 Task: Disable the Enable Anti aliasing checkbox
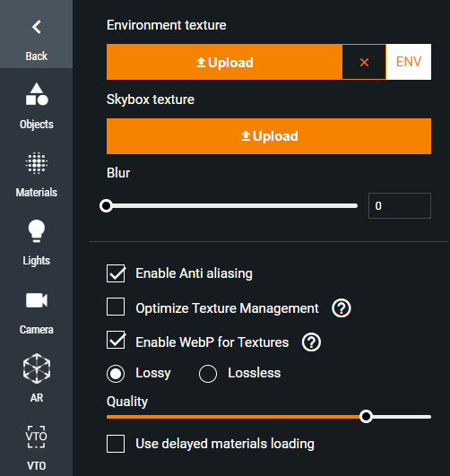(116, 273)
